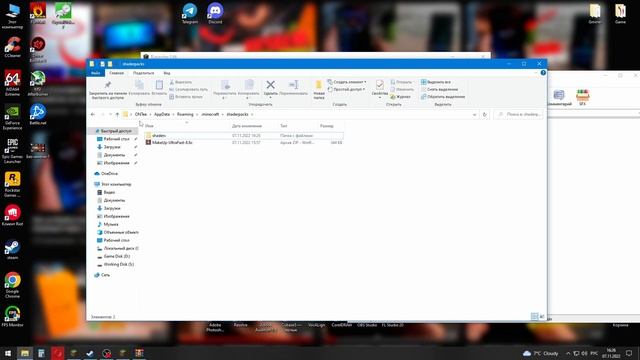Click the Edit (Изменить) ribbon command

pyautogui.click(x=402, y=89)
